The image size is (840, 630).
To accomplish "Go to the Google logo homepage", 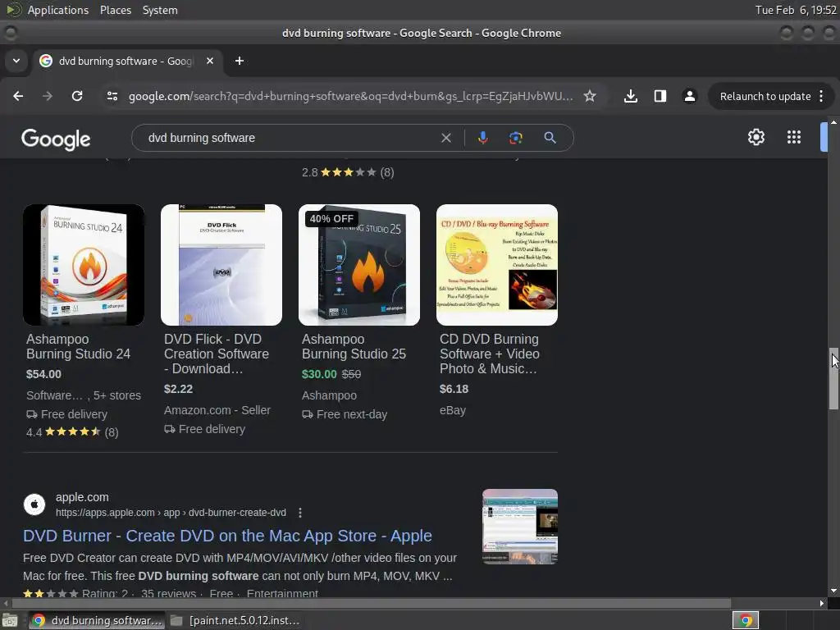I will (56, 139).
